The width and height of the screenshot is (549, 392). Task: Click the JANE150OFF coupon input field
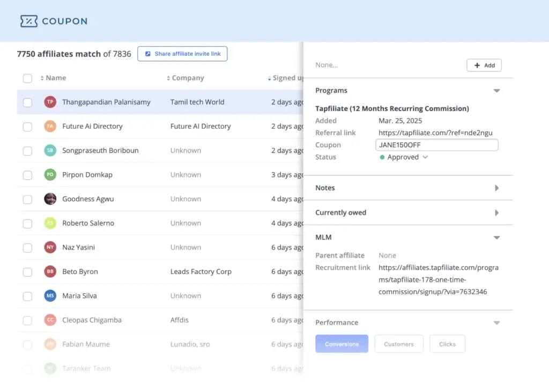[x=436, y=145]
